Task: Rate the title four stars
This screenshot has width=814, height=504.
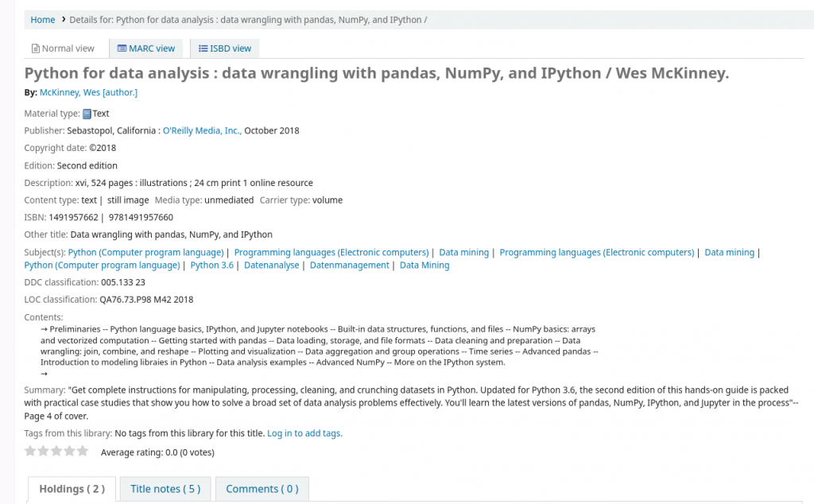Action: coord(70,451)
